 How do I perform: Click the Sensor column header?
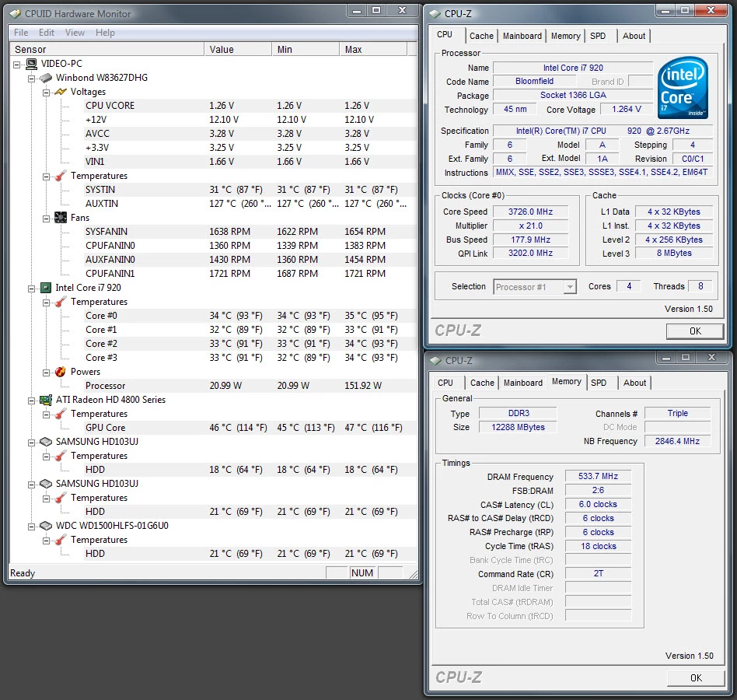click(x=107, y=49)
